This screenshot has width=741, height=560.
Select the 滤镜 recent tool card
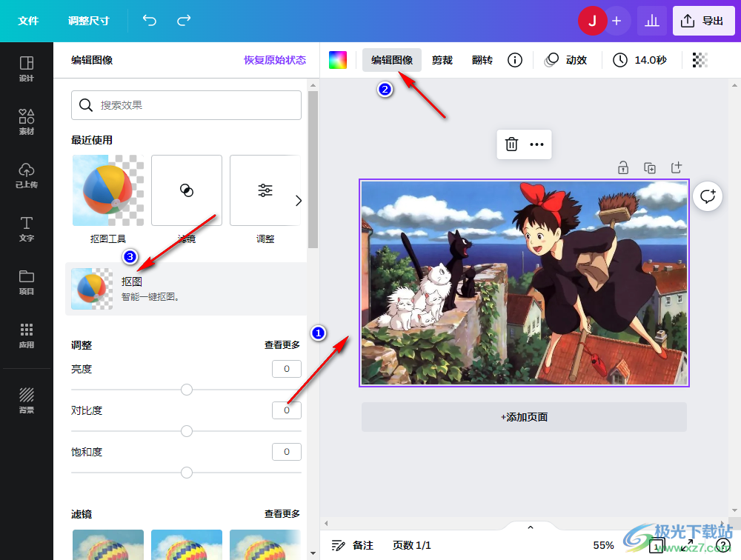point(187,190)
